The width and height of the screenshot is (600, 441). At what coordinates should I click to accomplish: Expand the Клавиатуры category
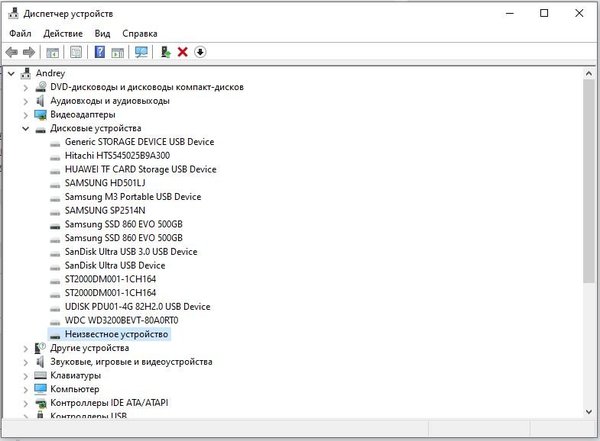26,376
